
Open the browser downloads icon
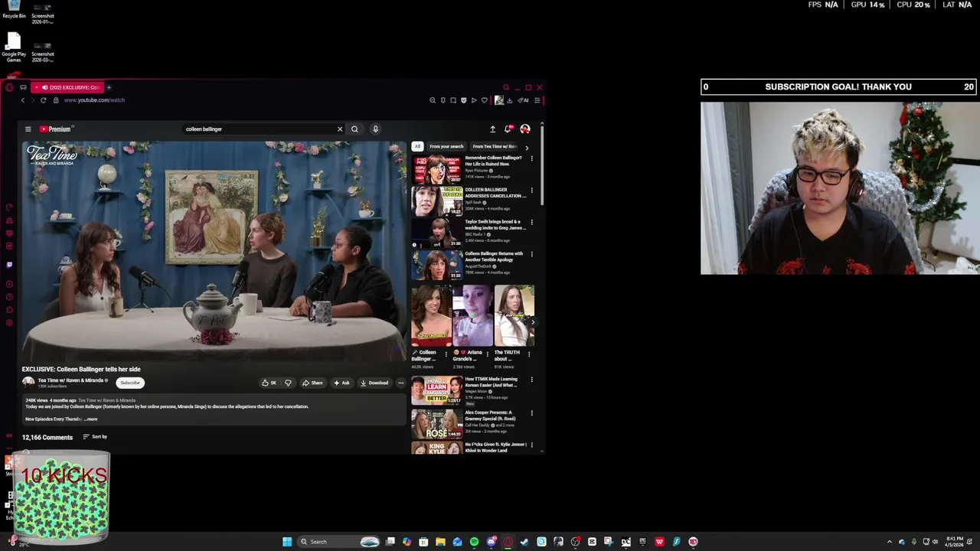tap(509, 100)
